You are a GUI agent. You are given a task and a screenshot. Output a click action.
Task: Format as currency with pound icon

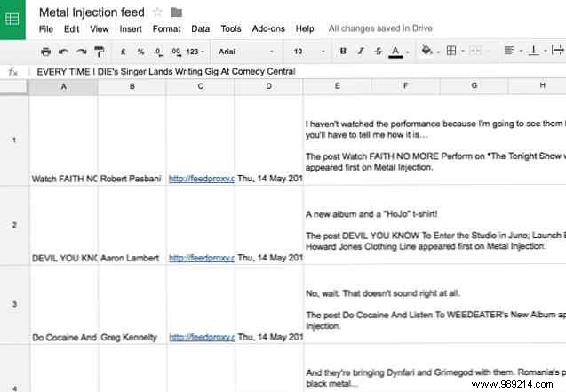124,52
